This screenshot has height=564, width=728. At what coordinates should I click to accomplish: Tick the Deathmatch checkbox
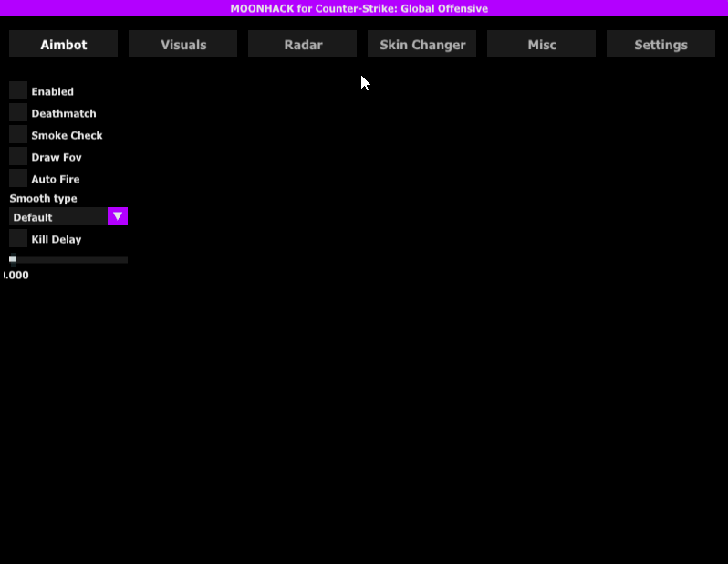(18, 112)
